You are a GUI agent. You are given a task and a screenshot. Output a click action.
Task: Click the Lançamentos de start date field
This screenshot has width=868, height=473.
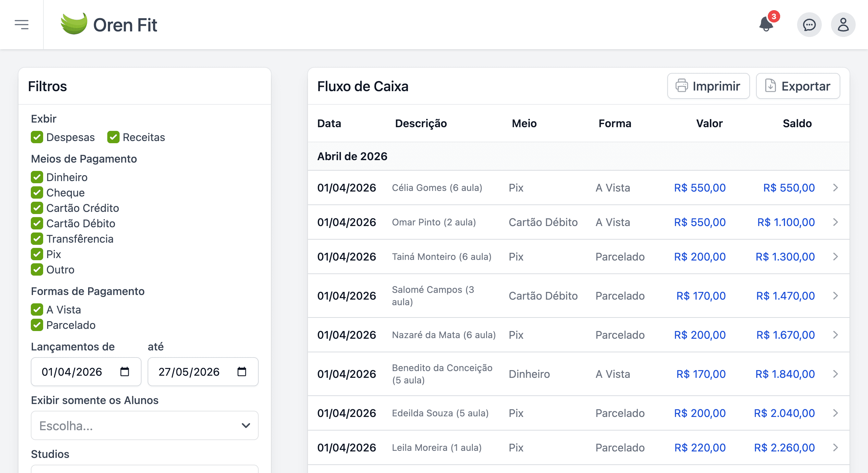[x=86, y=372]
